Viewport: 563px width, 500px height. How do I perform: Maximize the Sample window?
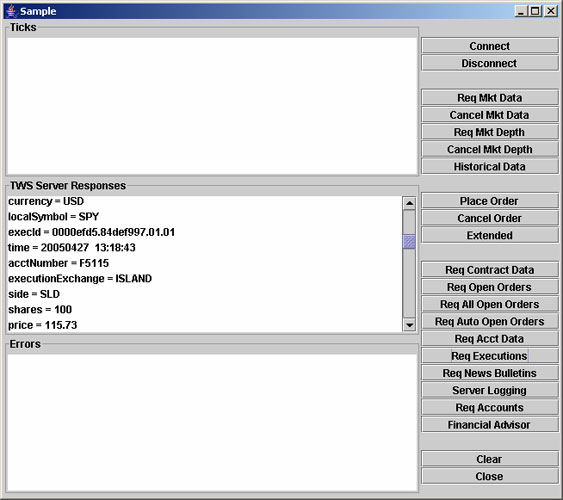click(x=535, y=11)
